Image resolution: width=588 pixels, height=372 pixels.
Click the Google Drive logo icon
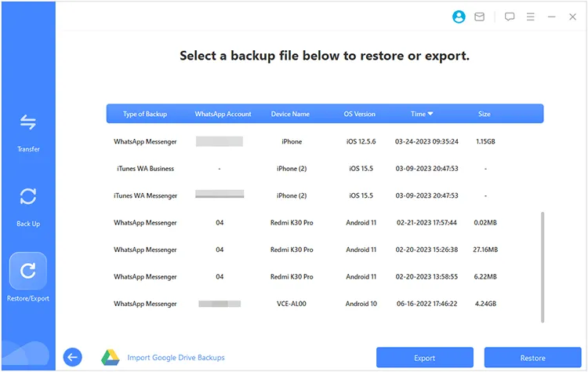click(111, 357)
